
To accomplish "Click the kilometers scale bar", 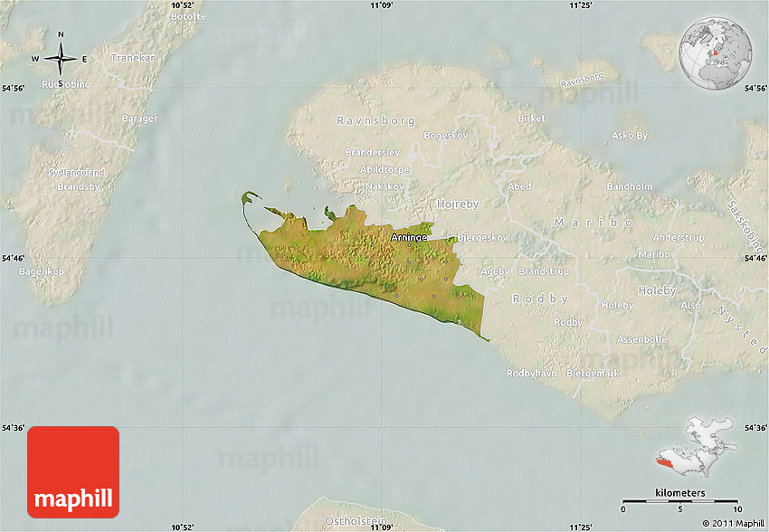I will (681, 499).
